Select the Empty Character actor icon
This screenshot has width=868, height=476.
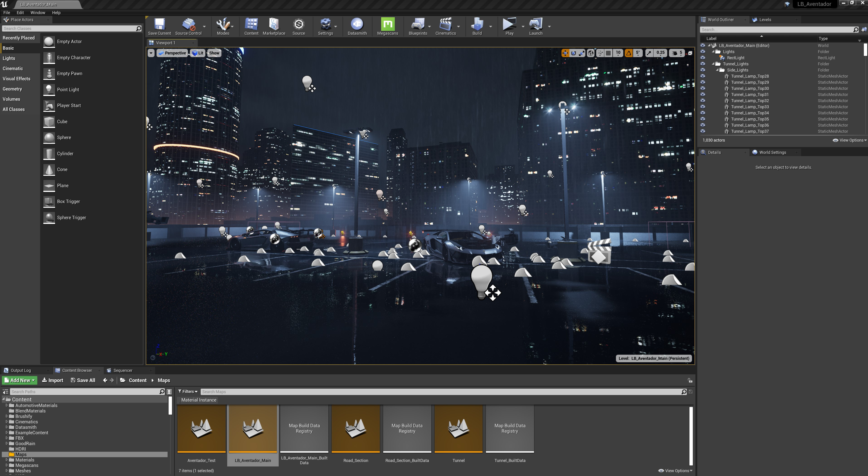pyautogui.click(x=49, y=58)
